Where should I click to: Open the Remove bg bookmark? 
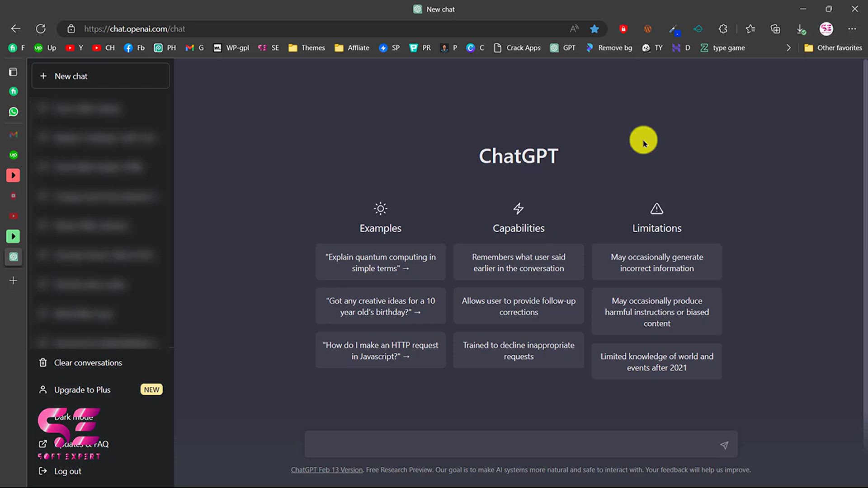tap(609, 48)
